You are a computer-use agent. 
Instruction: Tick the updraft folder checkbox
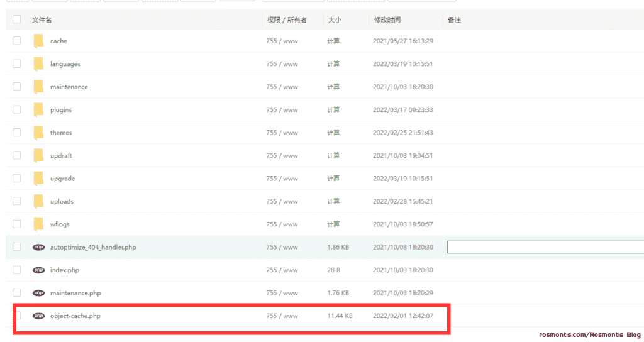[x=17, y=156]
